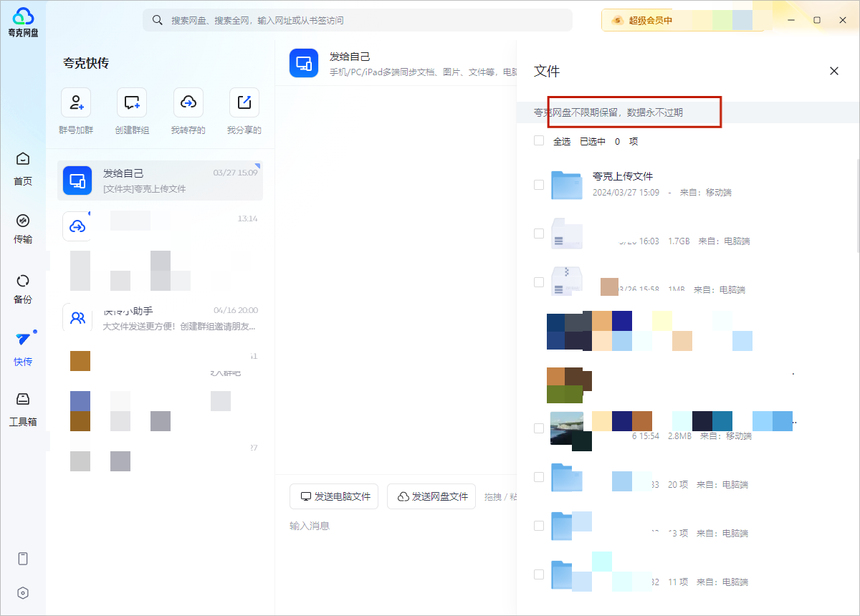Viewport: 860px width, 616px height.
Task: Check the 20 项 folder checkbox
Action: [x=539, y=476]
